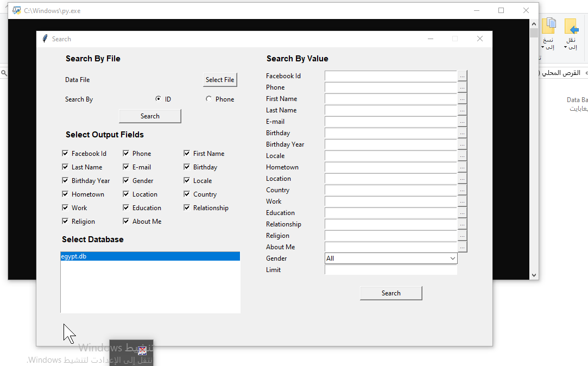Click the browse button beside About Me field

(462, 247)
